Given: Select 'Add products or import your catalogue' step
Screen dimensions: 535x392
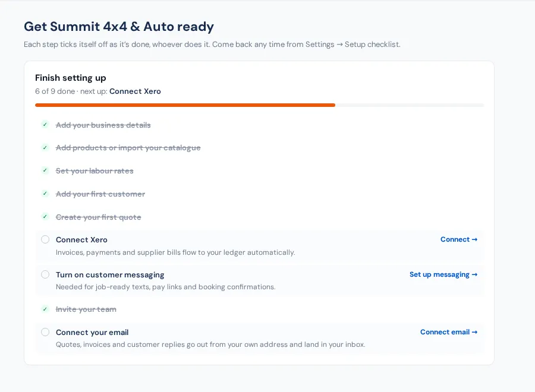Looking at the screenshot, I should [x=128, y=148].
